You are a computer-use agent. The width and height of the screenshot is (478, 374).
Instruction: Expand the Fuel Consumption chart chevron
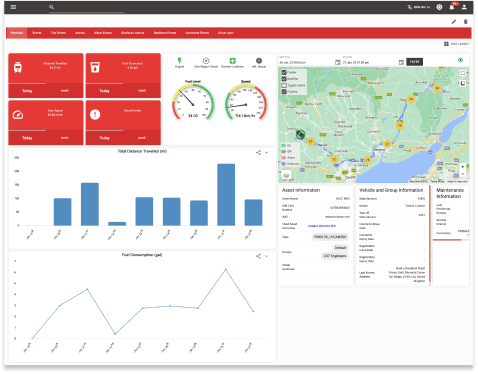point(266,256)
